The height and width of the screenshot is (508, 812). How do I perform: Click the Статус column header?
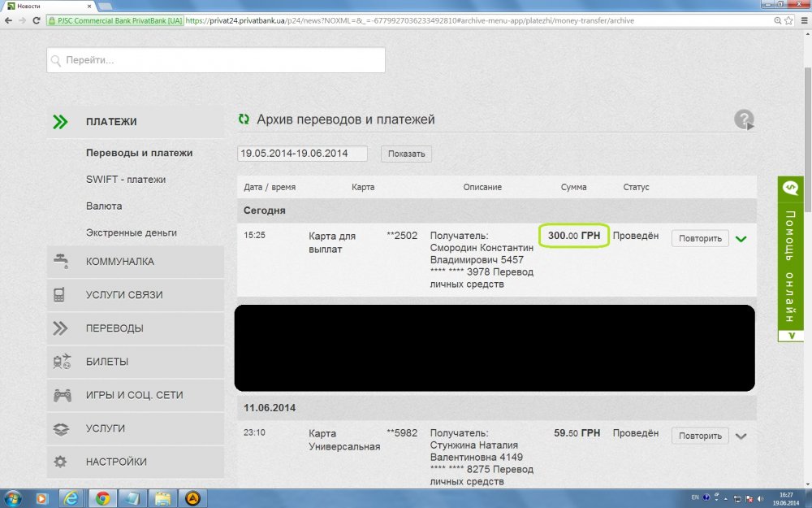click(636, 187)
